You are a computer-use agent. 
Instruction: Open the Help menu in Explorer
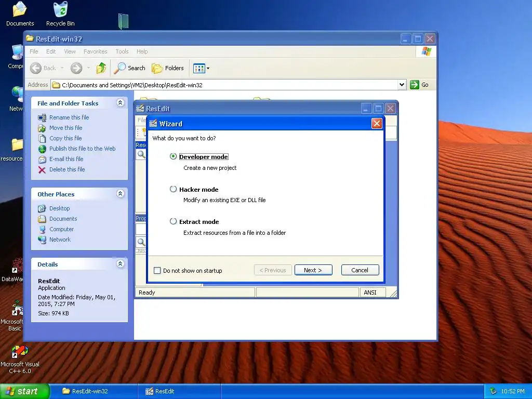142,51
